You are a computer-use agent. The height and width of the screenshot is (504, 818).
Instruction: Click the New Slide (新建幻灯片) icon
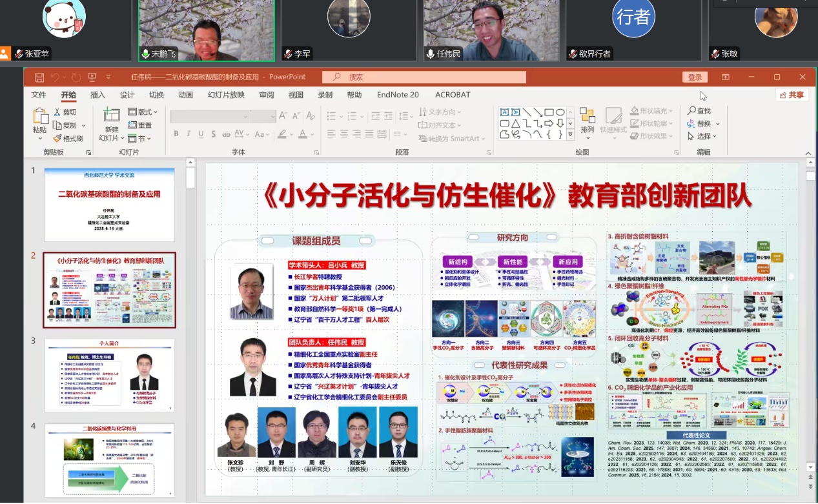[111, 116]
